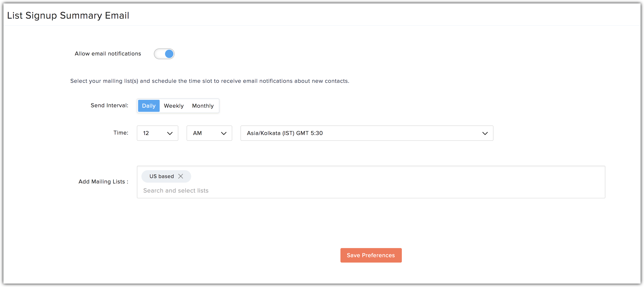The image size is (644, 287).
Task: Click the List Signup Summary Email heading
Action: tap(68, 15)
